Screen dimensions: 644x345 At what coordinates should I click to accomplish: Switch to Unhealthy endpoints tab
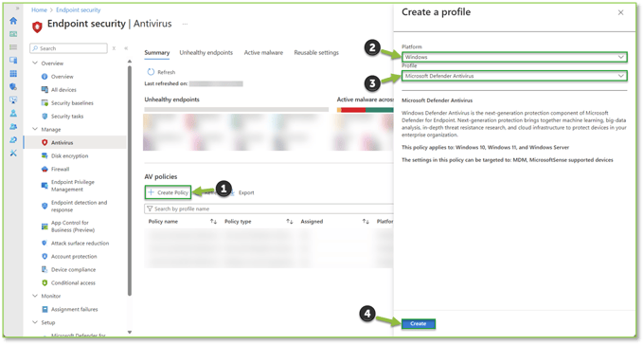pos(206,53)
